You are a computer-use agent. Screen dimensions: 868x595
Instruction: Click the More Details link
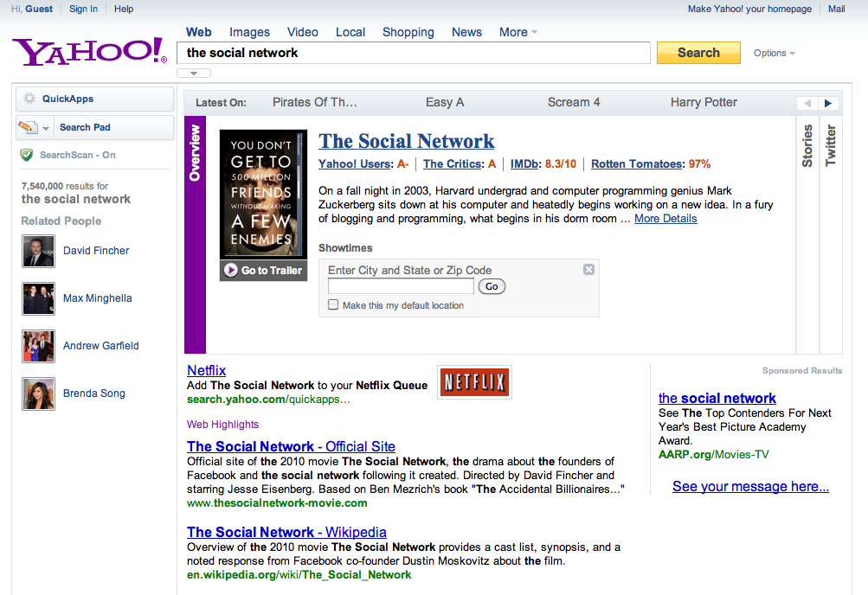(x=665, y=219)
